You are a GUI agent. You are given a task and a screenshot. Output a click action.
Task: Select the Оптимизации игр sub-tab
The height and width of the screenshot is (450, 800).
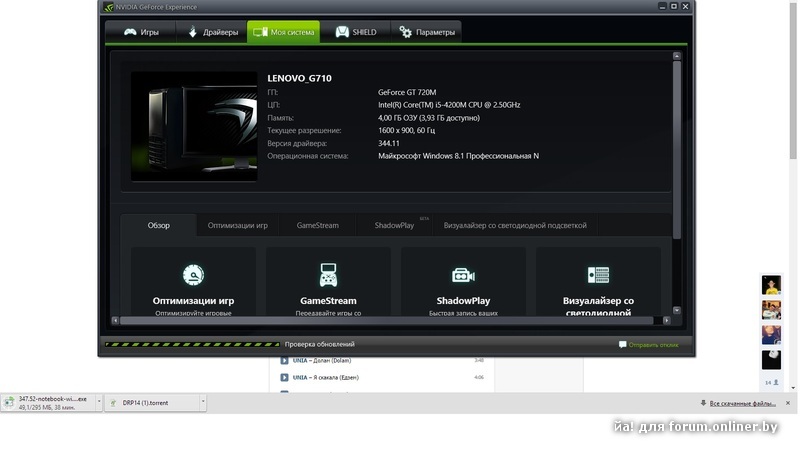[237, 226]
